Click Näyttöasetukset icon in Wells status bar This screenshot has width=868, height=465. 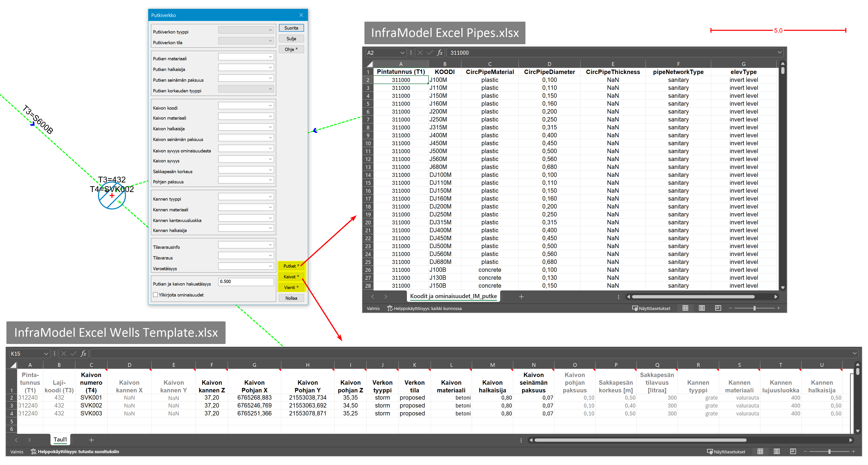710,452
